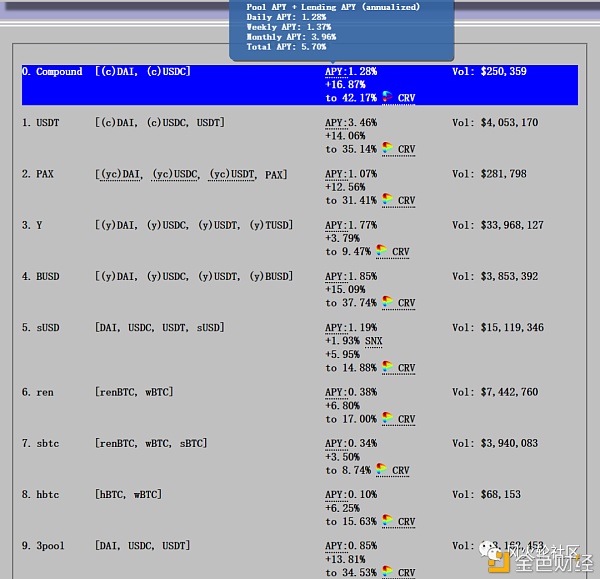The height and width of the screenshot is (579, 600).
Task: Click the Weekly APY: 1.37% tooltip line
Action: (289, 27)
